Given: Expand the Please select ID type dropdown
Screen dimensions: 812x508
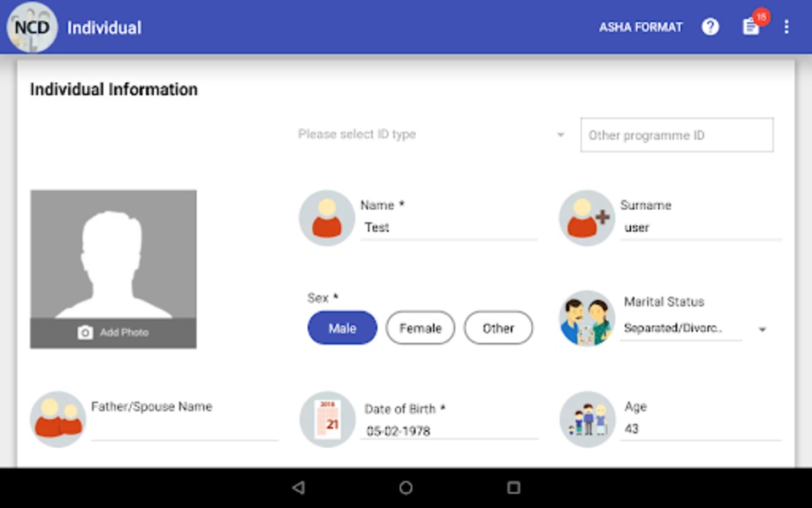Looking at the screenshot, I should click(431, 135).
